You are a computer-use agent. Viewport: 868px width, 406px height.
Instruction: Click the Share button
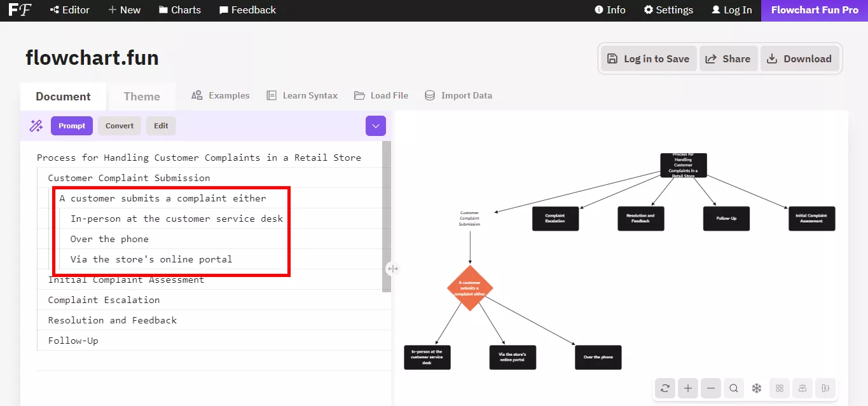728,58
